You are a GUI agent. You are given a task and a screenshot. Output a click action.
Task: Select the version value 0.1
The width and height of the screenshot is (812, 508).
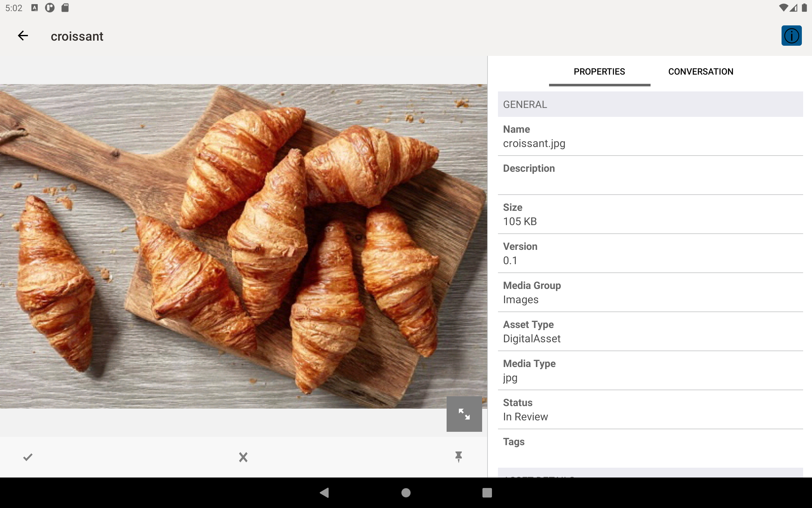point(510,260)
